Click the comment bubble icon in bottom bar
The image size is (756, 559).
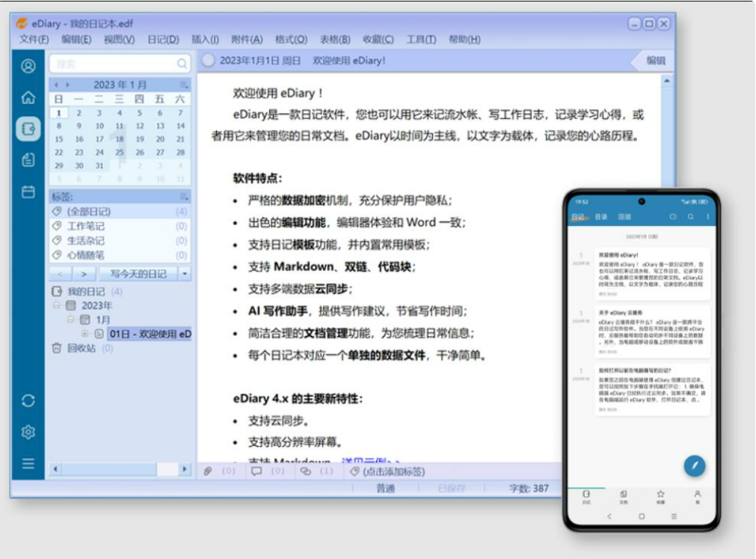pos(256,471)
